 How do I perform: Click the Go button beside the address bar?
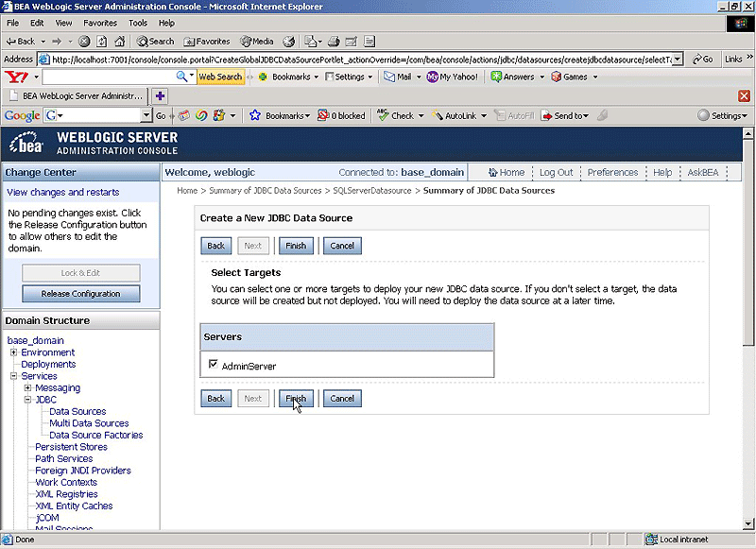coord(703,60)
